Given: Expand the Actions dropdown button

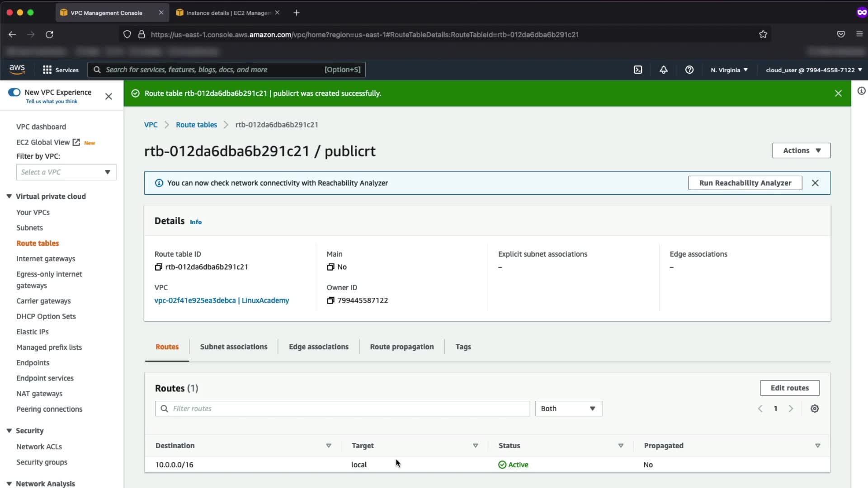Looking at the screenshot, I should click(x=801, y=150).
